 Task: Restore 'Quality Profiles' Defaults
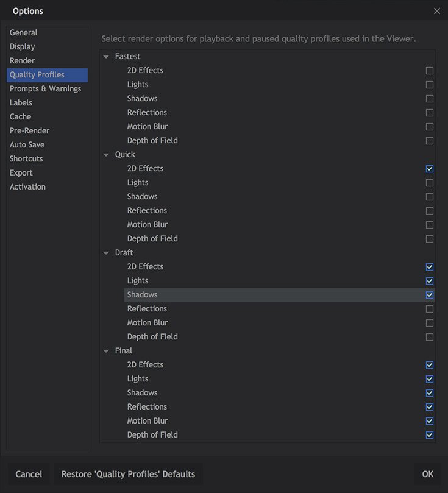(128, 474)
